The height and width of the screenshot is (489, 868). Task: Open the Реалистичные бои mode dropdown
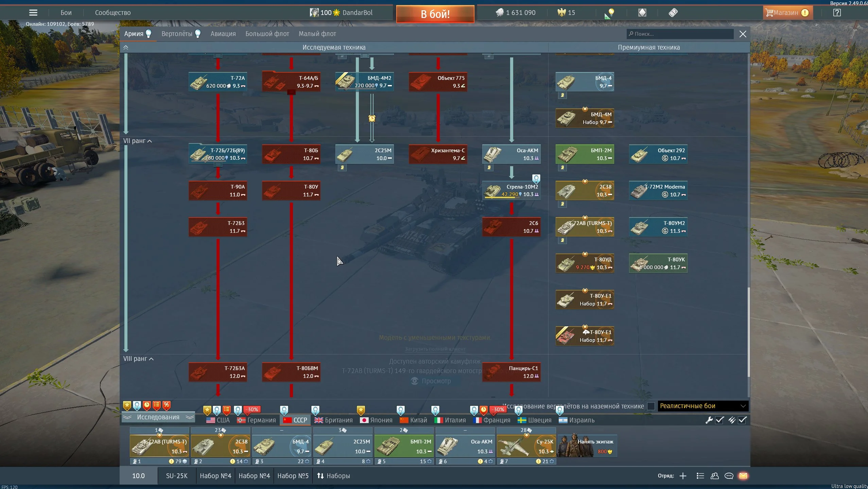(702, 406)
